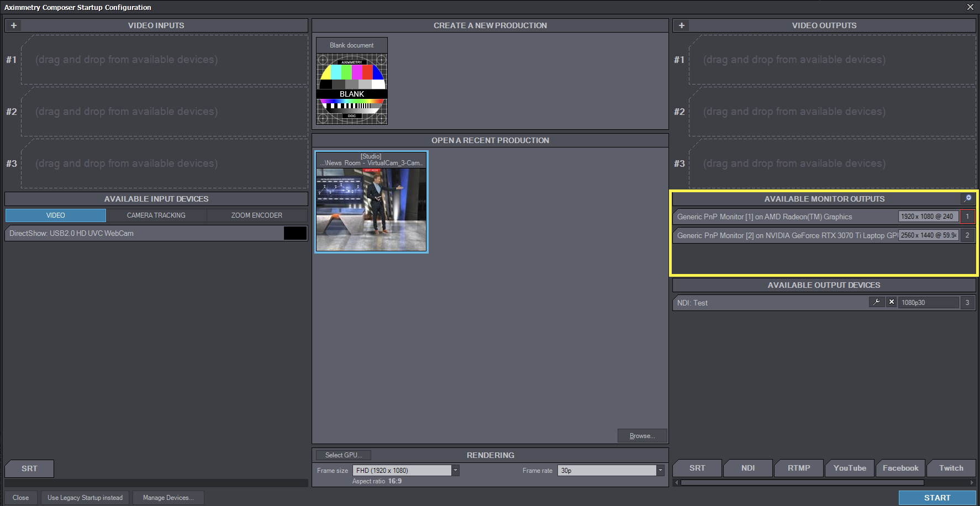Add a video input with the plus icon
This screenshot has height=506, width=980.
pos(14,25)
